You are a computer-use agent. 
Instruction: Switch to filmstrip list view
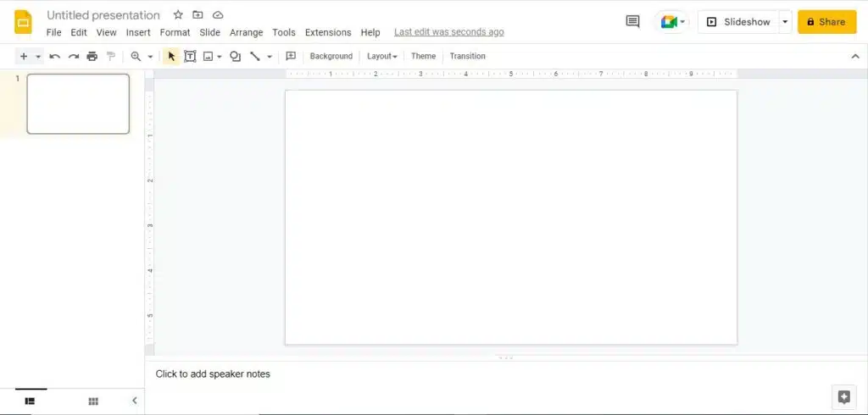tap(30, 401)
